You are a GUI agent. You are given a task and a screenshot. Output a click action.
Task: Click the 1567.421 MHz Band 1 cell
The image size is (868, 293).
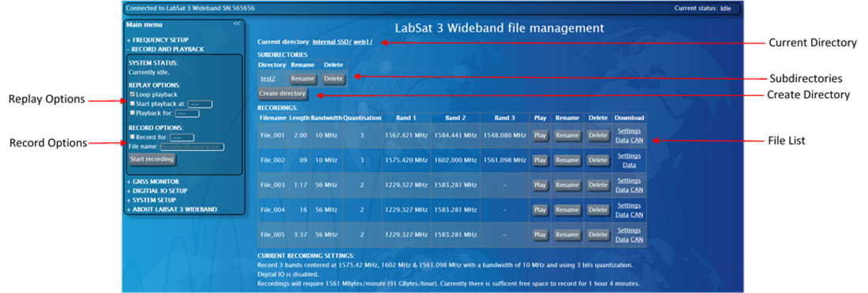coord(406,135)
